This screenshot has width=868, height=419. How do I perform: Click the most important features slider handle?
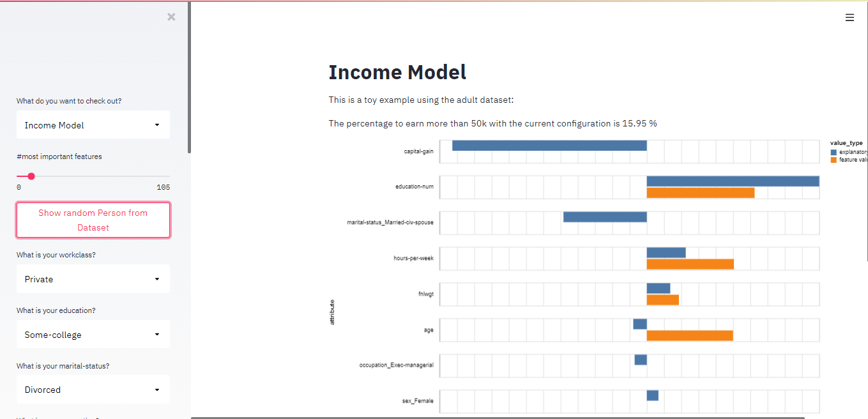(x=31, y=176)
